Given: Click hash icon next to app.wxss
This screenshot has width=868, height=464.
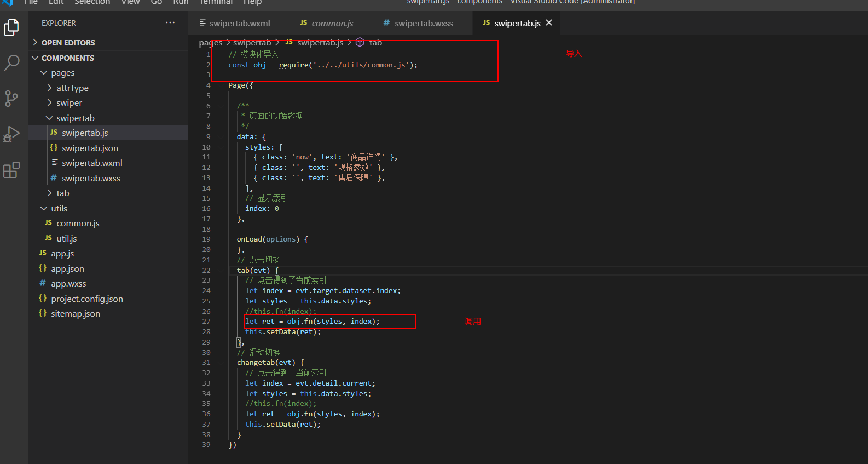Looking at the screenshot, I should (x=43, y=283).
